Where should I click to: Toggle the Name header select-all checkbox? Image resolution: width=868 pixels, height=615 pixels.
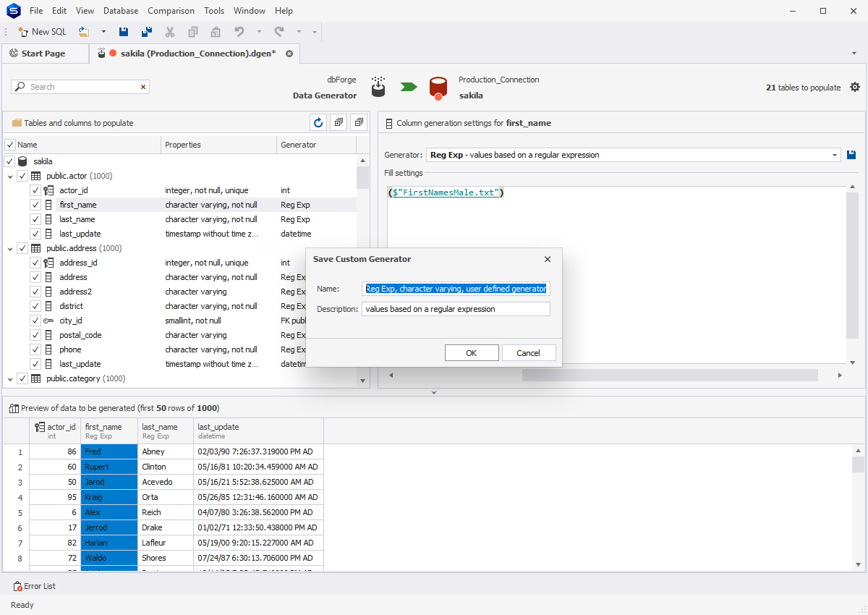pyautogui.click(x=9, y=145)
